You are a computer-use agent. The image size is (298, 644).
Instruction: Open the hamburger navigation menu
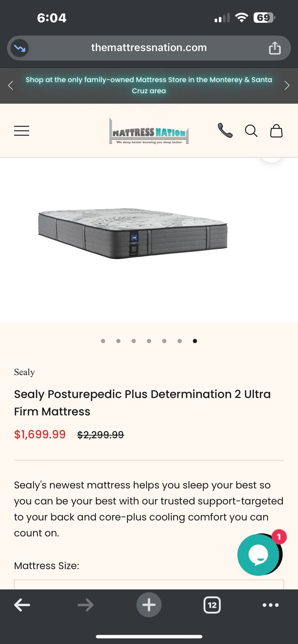click(x=21, y=131)
